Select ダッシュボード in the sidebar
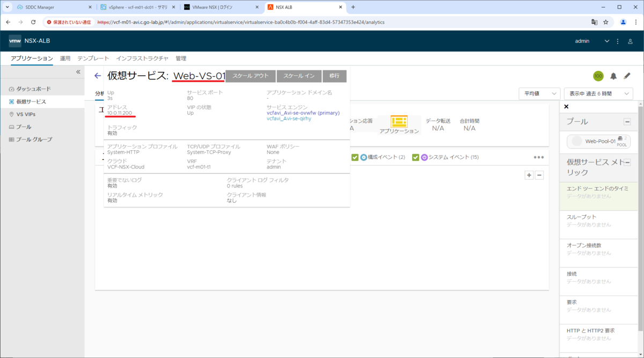The image size is (644, 358). pyautogui.click(x=42, y=89)
